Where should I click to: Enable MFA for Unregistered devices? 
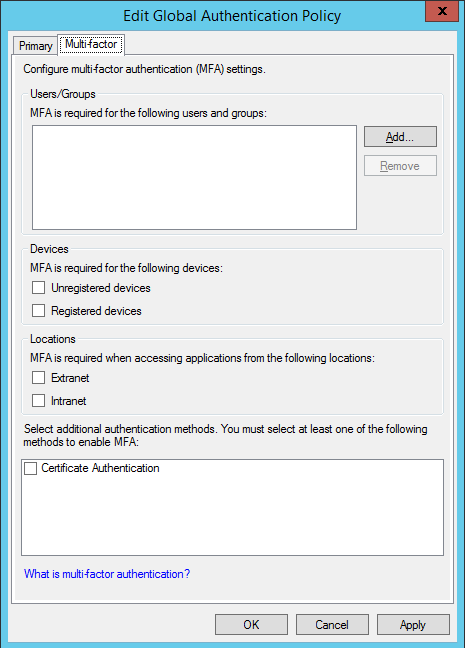pos(38,288)
